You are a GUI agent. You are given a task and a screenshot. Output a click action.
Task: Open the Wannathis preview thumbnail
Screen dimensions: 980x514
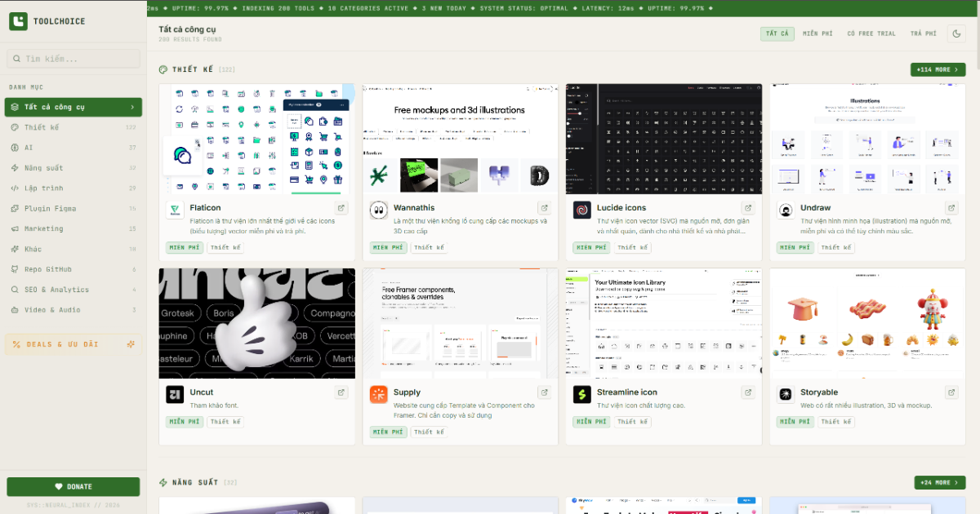[x=461, y=139]
